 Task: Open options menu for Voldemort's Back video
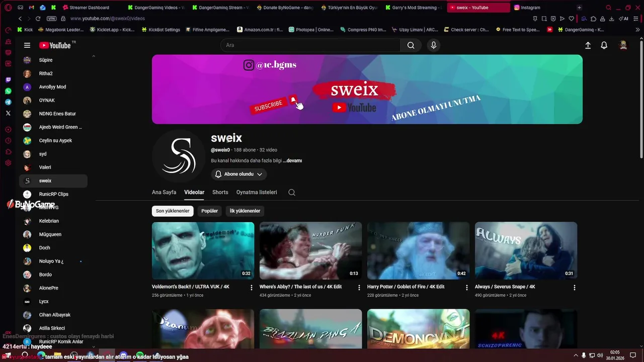(x=252, y=288)
